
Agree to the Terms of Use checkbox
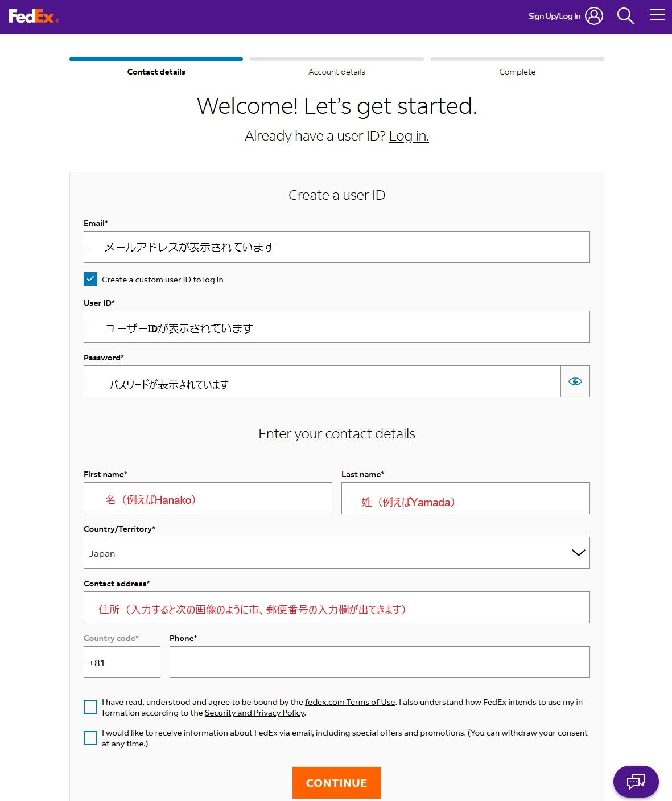pyautogui.click(x=90, y=707)
